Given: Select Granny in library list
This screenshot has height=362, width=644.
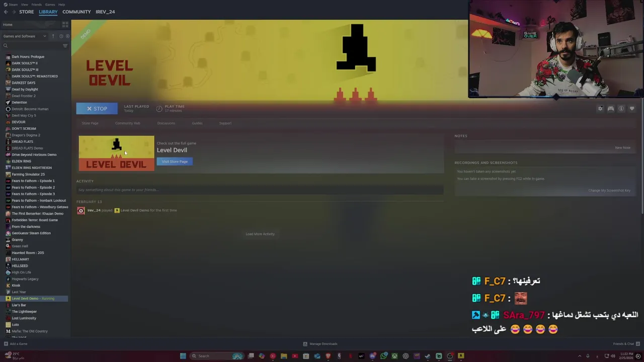Looking at the screenshot, I should (x=17, y=240).
